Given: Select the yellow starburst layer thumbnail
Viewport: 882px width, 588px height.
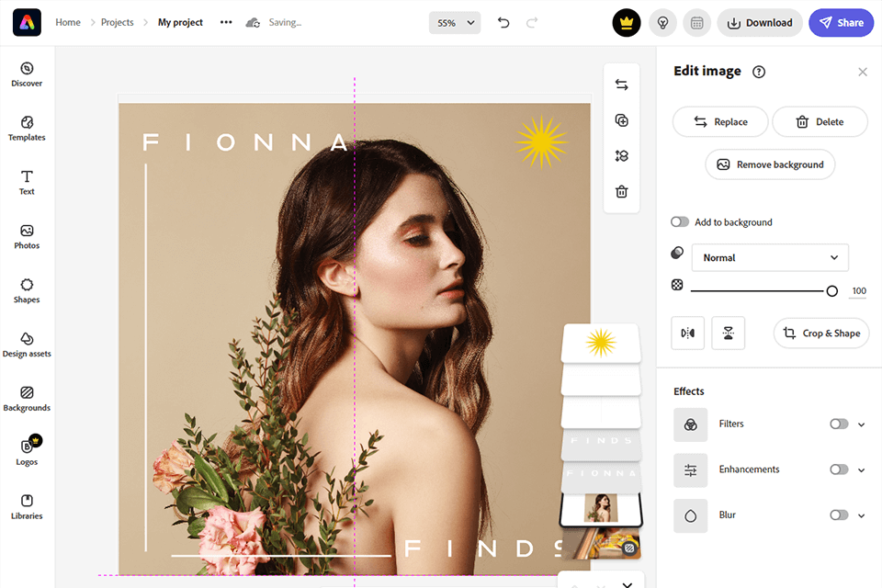Looking at the screenshot, I should point(600,343).
